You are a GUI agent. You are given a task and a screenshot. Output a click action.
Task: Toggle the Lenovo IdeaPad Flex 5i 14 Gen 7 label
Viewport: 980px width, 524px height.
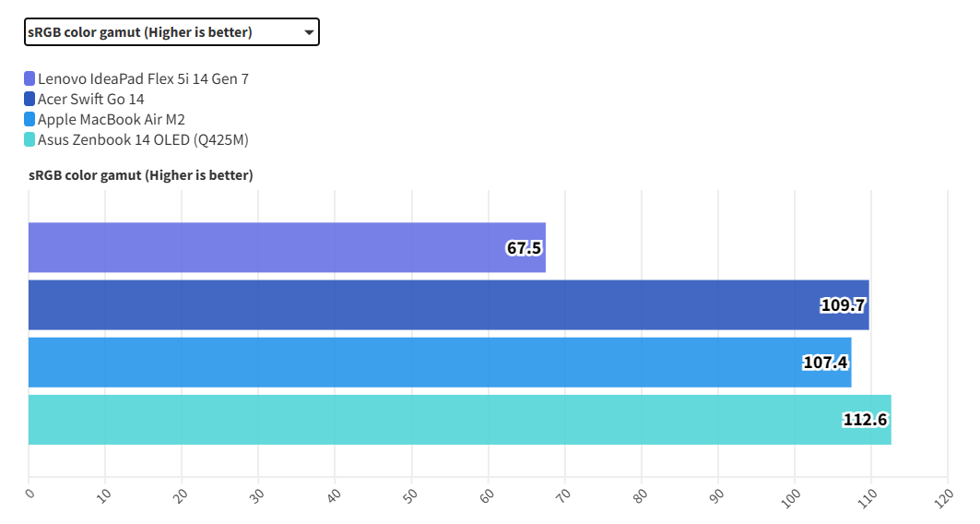click(x=143, y=79)
